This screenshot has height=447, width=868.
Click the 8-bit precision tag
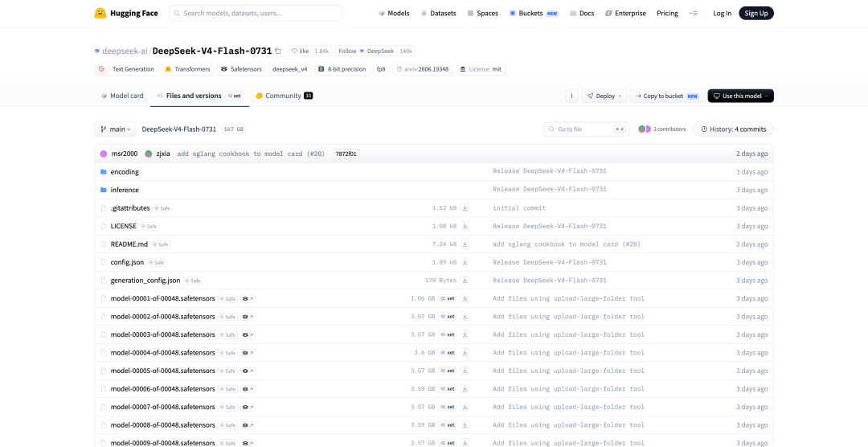342,69
